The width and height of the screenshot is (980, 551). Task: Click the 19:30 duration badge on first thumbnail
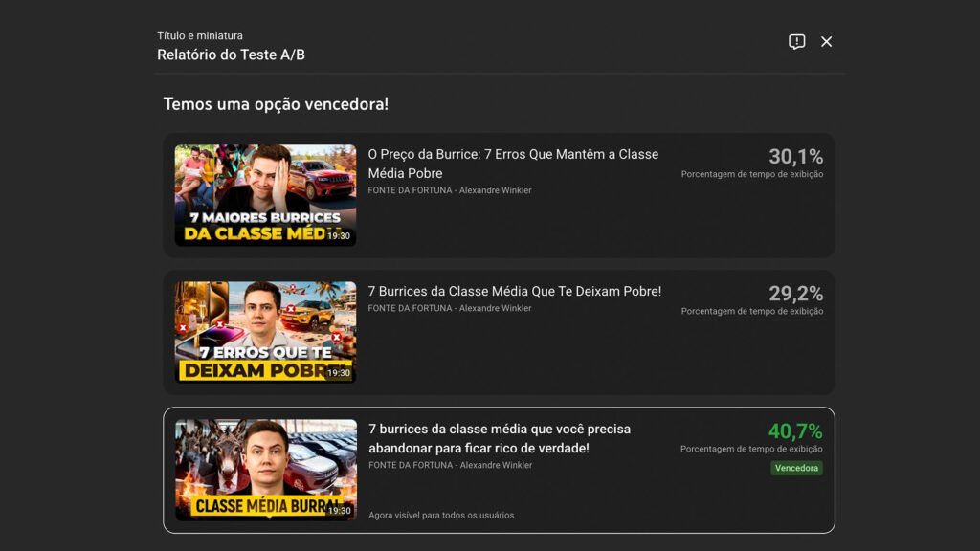tap(339, 235)
